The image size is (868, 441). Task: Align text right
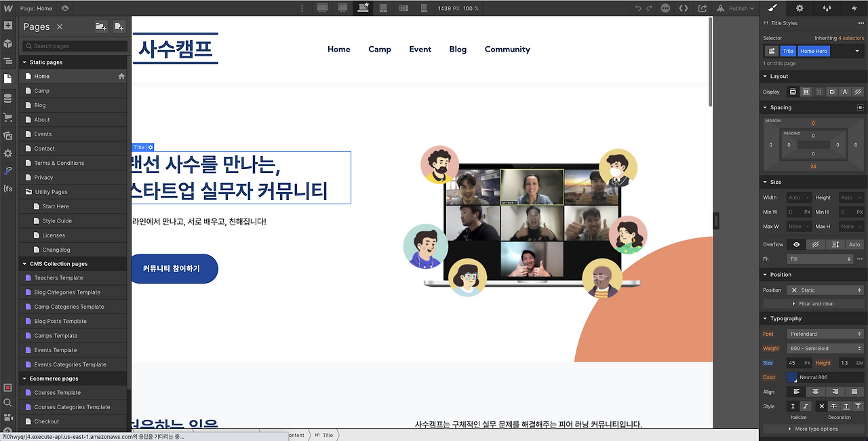click(835, 391)
